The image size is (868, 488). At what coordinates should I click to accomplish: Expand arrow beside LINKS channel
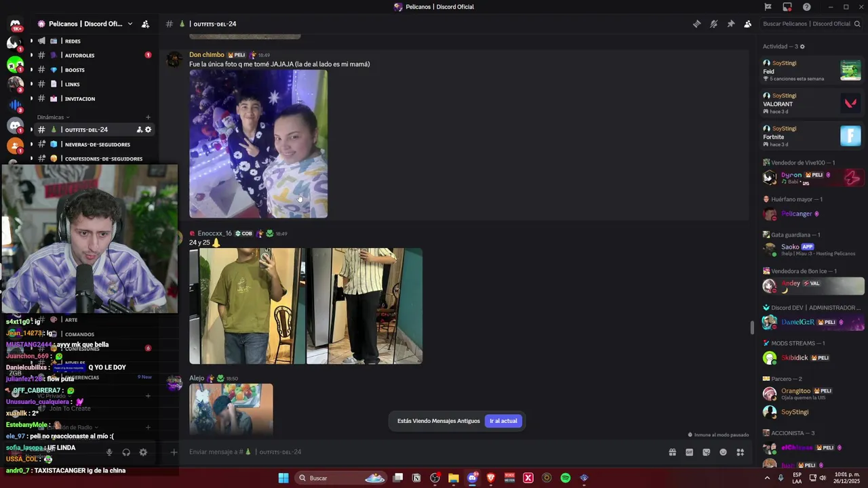tap(31, 84)
